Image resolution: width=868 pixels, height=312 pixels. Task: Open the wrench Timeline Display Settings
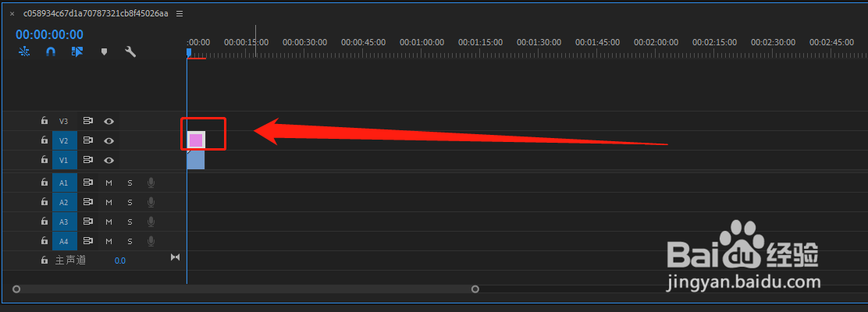pyautogui.click(x=130, y=51)
